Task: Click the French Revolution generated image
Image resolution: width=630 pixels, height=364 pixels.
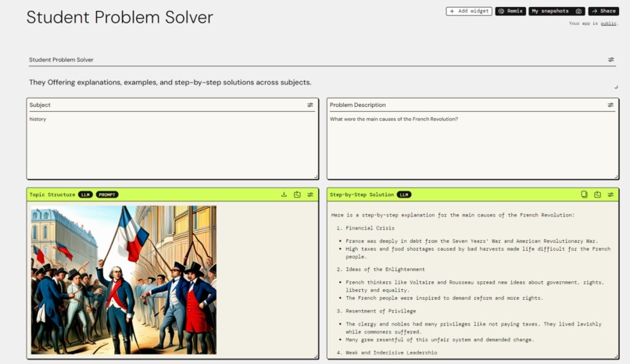Action: tap(123, 280)
